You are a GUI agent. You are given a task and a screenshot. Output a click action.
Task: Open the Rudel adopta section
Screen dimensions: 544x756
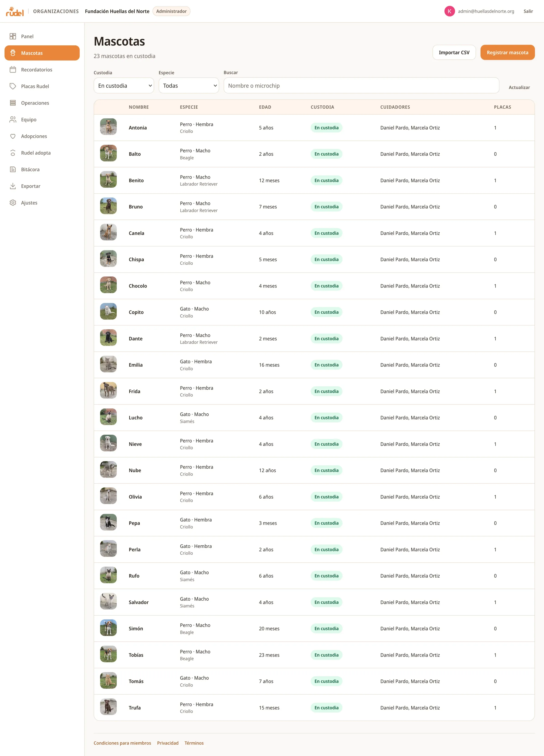42,153
